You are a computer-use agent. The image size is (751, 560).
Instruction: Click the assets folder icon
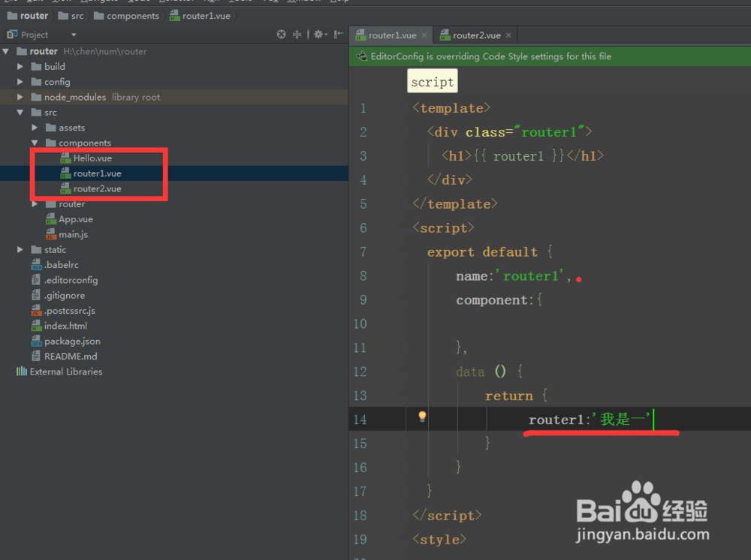(x=51, y=128)
